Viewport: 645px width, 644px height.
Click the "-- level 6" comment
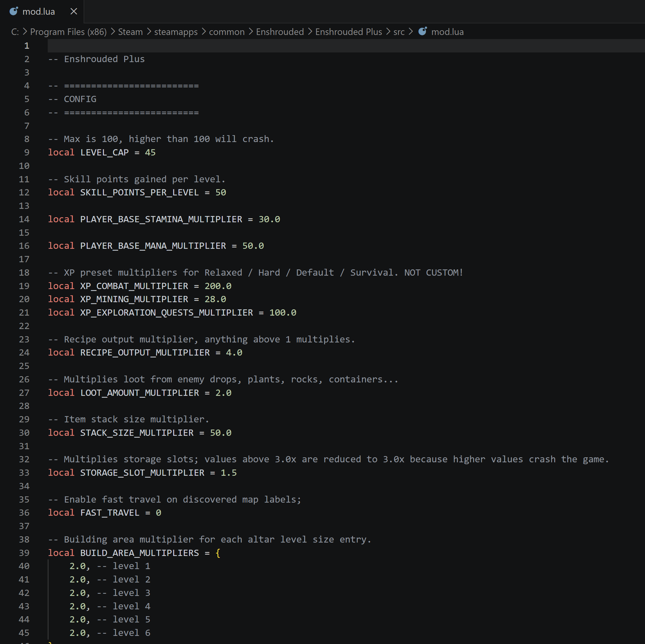pyautogui.click(x=124, y=633)
